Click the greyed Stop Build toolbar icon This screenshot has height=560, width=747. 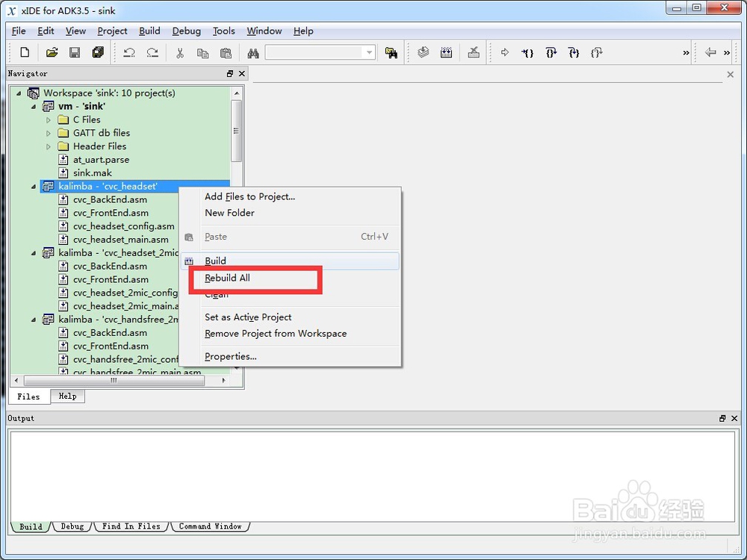coord(474,52)
